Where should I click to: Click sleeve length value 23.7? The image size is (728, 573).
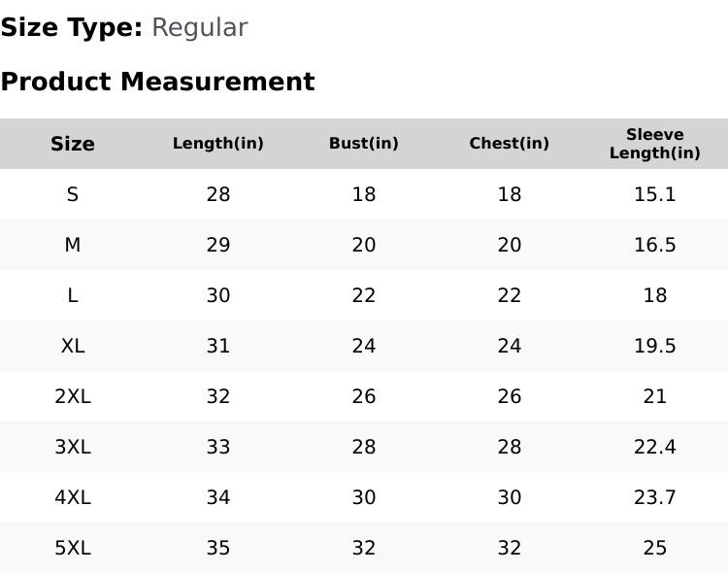click(x=655, y=497)
